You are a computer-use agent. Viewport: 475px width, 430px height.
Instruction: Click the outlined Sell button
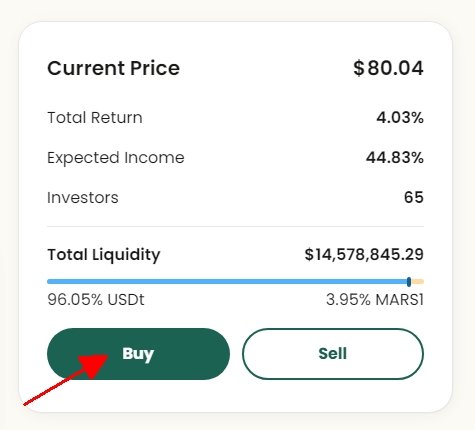point(333,354)
